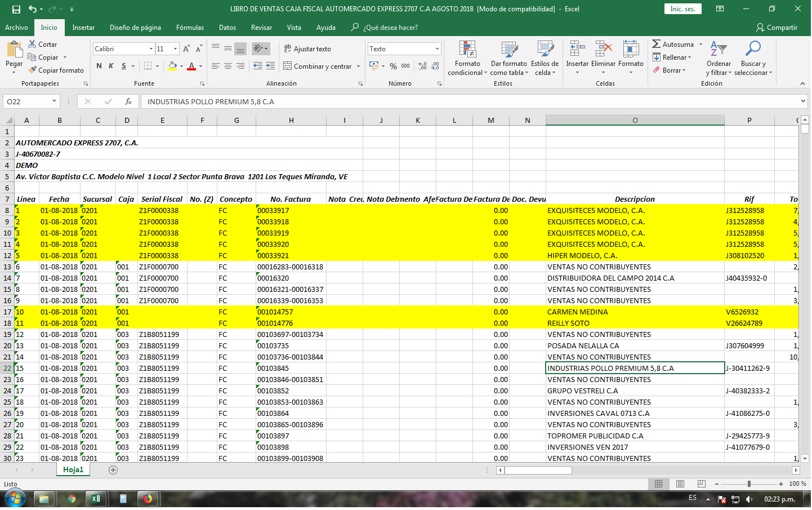Click the Save icon in the title bar
812x510 pixels.
(16, 9)
